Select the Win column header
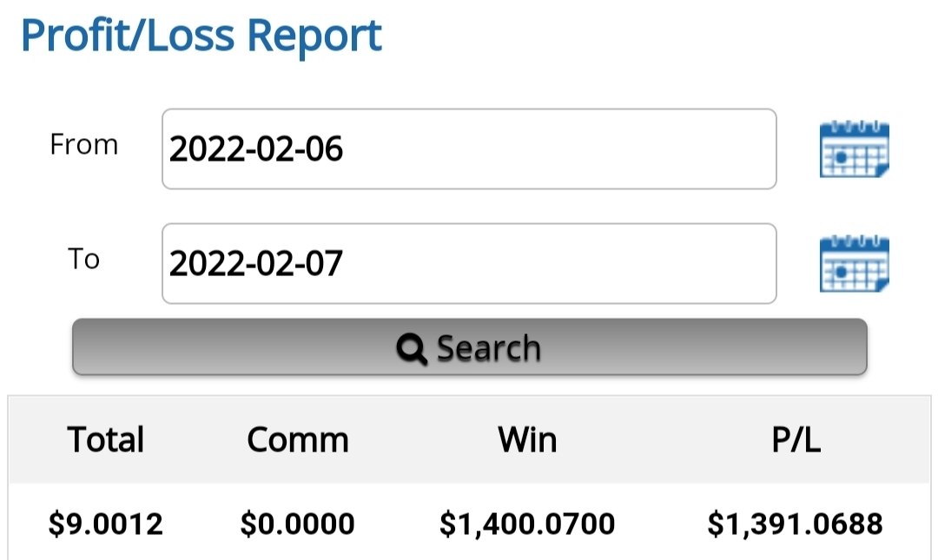The image size is (938, 560). 527,439
